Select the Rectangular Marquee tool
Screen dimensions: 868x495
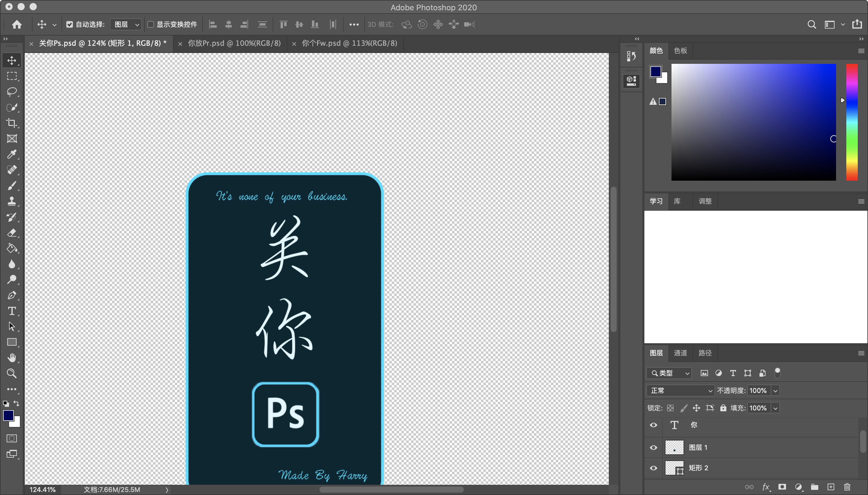tap(12, 76)
